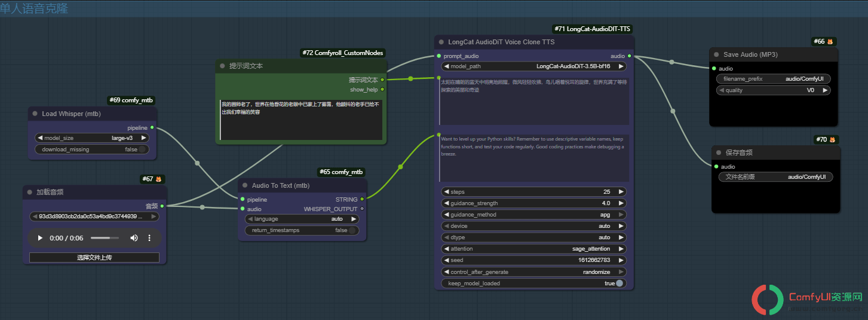Screen dimensions: 868x320
Task: Click the audio input port on Audio To Text
Action: click(x=242, y=209)
